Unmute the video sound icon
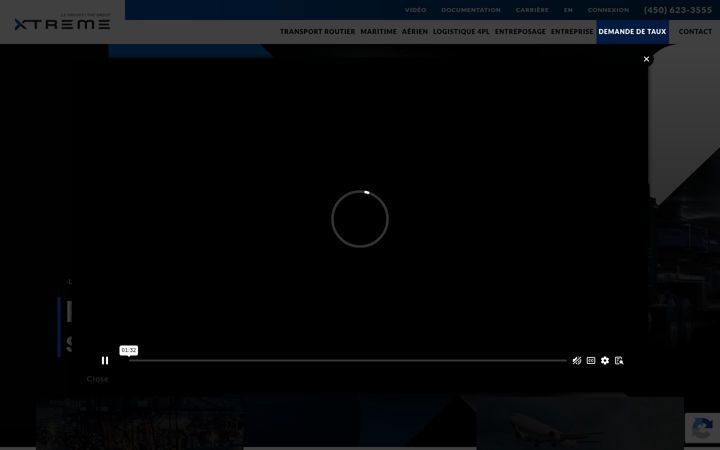Screen dimensions: 720x450 tap(577, 360)
